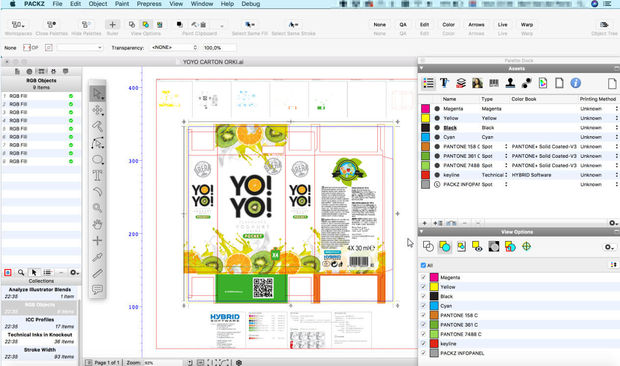Open the Separations list in Assets palette
Image resolution: width=620 pixels, height=366 pixels.
(x=428, y=83)
